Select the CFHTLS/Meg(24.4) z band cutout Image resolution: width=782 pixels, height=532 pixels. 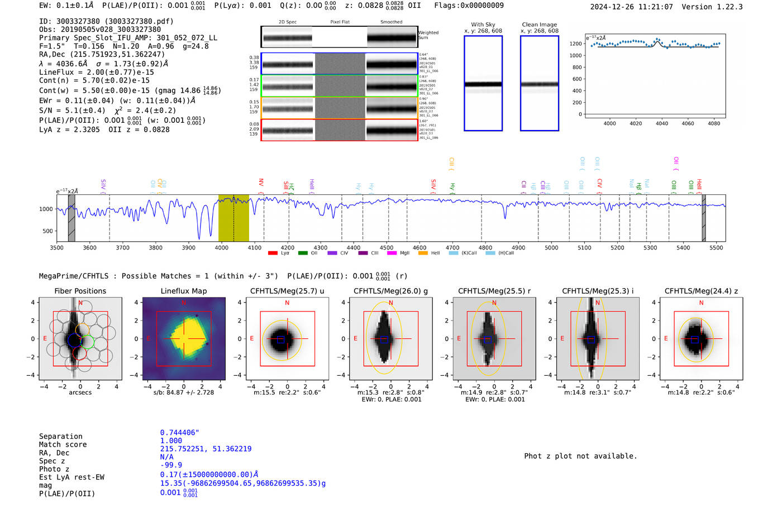pyautogui.click(x=701, y=339)
